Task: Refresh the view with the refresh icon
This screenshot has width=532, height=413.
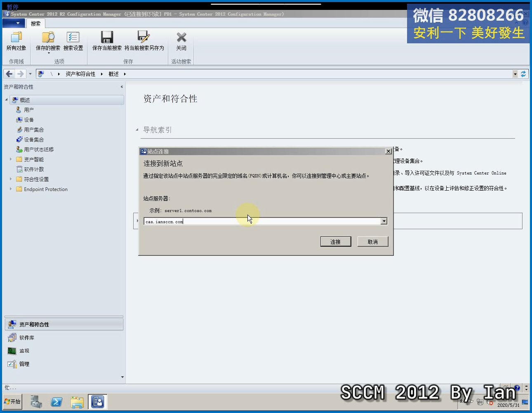Action: click(523, 74)
